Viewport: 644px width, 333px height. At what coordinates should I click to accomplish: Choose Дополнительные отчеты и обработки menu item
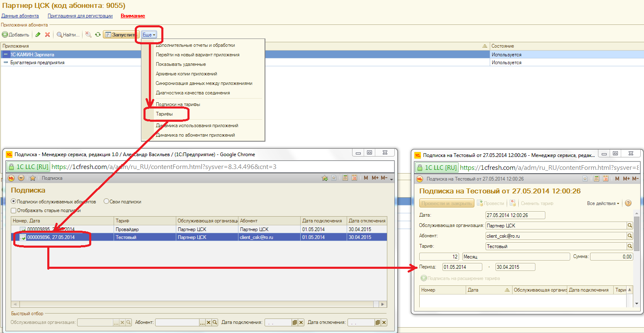tap(195, 45)
